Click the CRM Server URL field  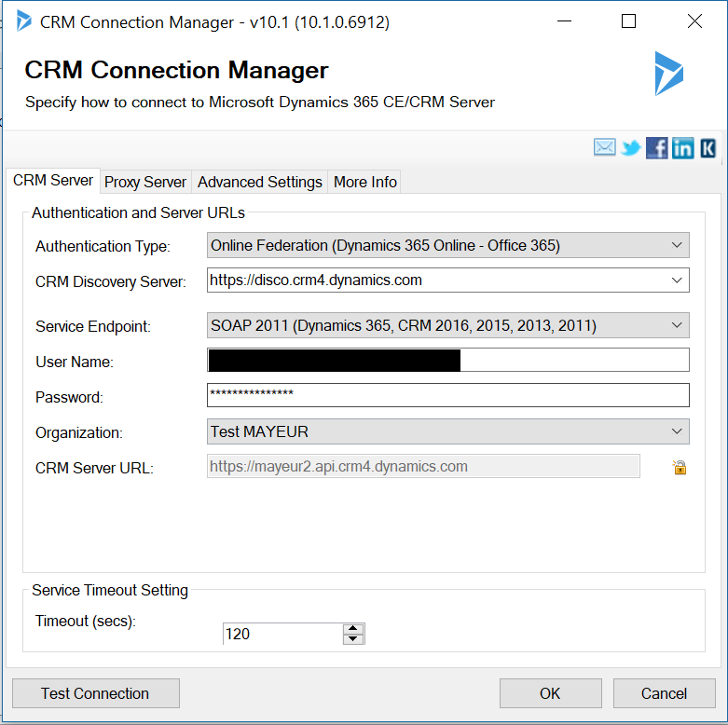pyautogui.click(x=423, y=467)
